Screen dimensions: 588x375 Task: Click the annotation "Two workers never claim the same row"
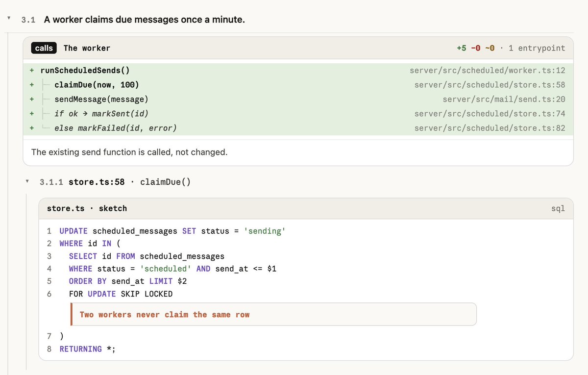pyautogui.click(x=273, y=314)
